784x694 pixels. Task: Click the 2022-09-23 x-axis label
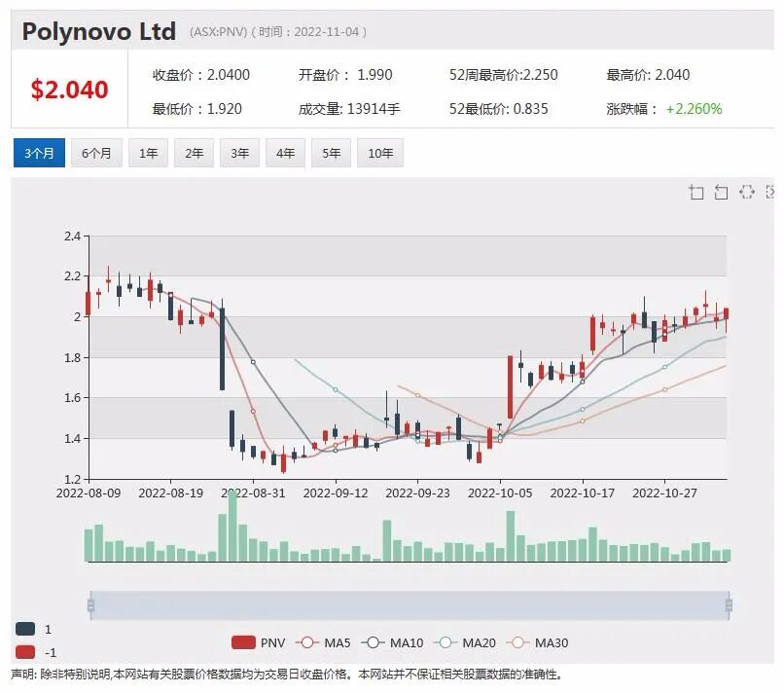click(417, 493)
